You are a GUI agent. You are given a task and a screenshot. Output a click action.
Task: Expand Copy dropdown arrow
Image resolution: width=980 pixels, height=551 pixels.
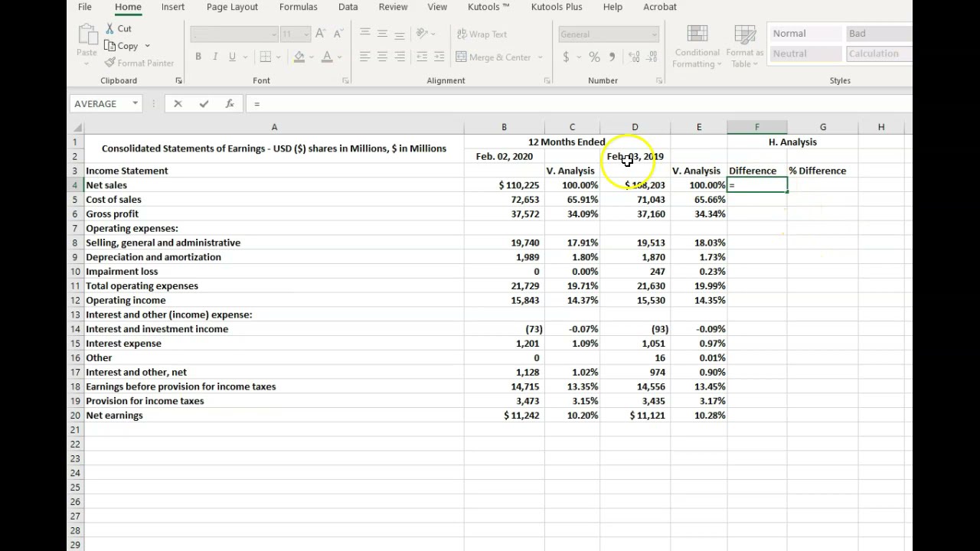point(147,46)
